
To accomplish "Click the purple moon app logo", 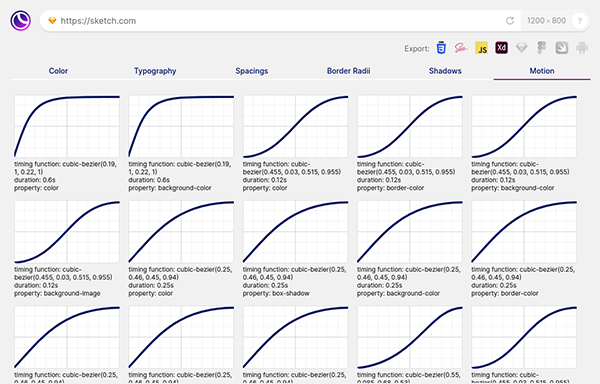I will 20,21.
